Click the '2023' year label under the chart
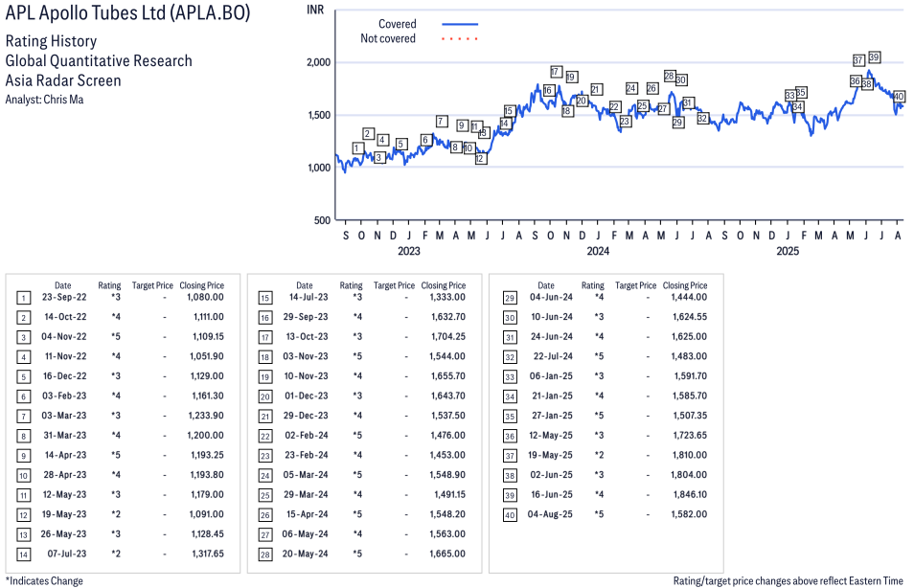Image resolution: width=914 pixels, height=588 pixels. point(409,251)
